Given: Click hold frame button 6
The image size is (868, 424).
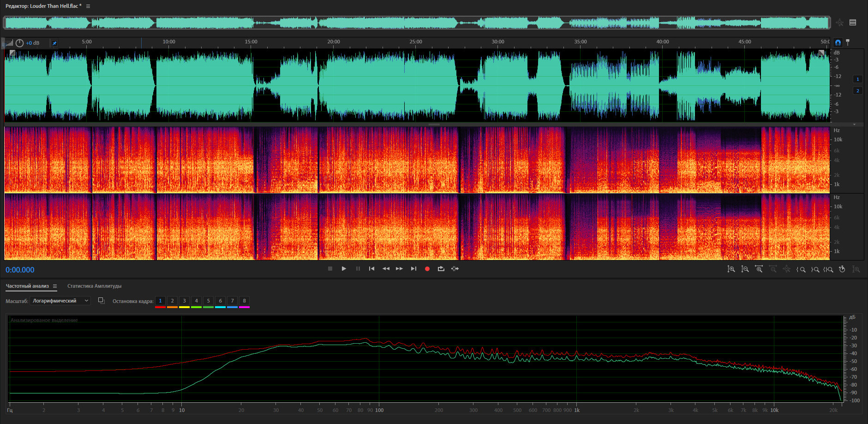Looking at the screenshot, I should click(x=220, y=301).
